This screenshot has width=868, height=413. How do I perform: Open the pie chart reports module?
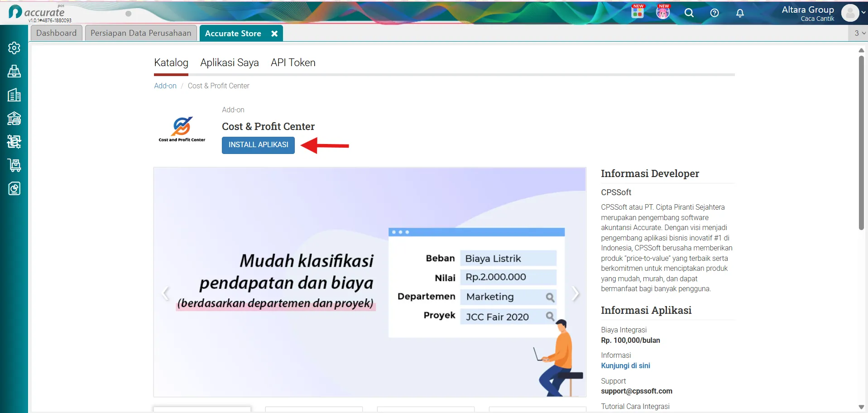14,189
